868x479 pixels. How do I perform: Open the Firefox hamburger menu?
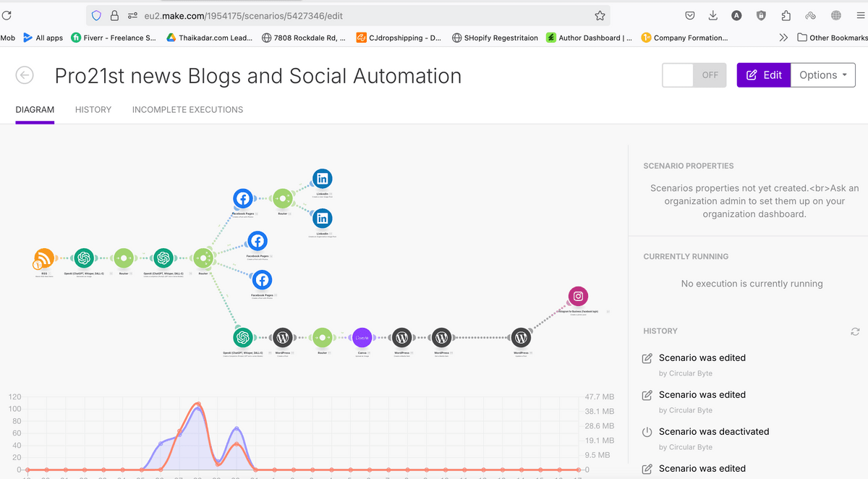click(859, 15)
